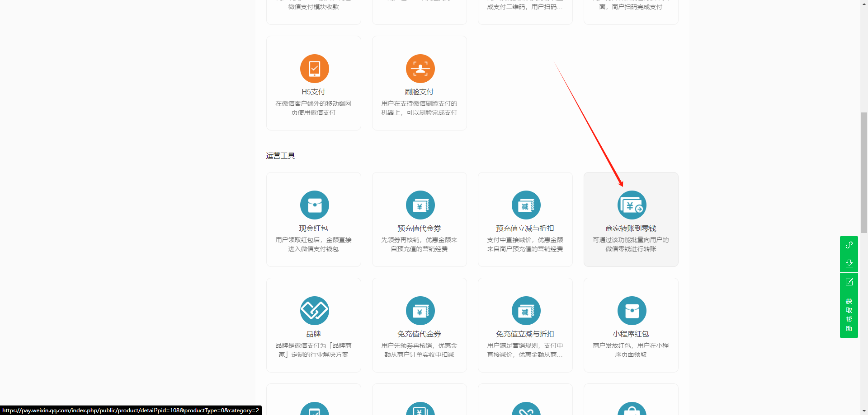The width and height of the screenshot is (868, 415).
Task: Click the 现金红包 title text
Action: click(x=313, y=228)
